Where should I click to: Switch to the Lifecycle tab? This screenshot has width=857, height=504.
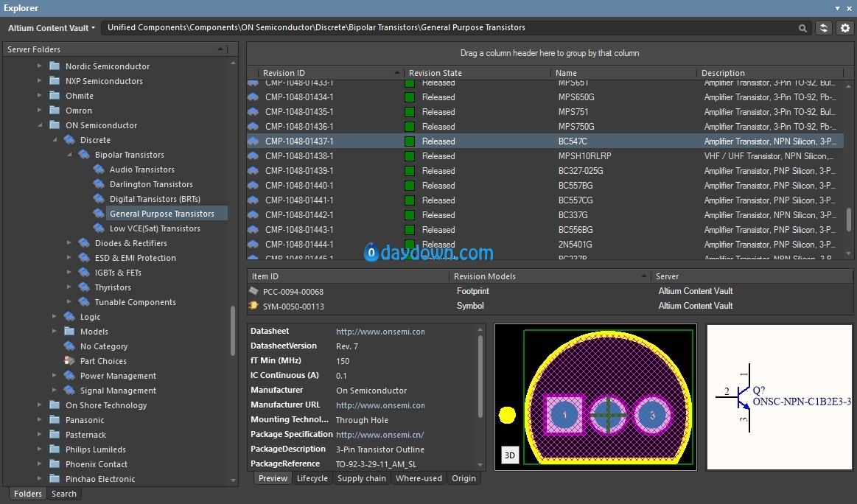point(312,478)
